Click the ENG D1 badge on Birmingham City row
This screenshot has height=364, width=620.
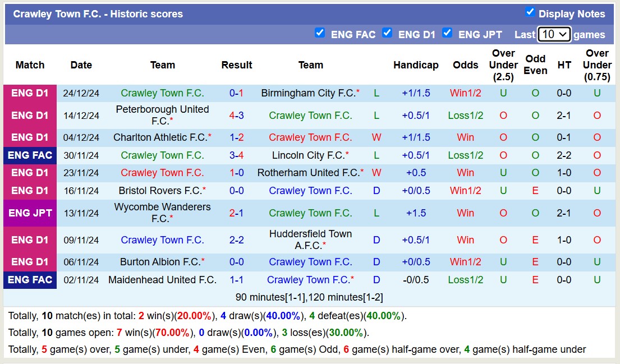(30, 93)
